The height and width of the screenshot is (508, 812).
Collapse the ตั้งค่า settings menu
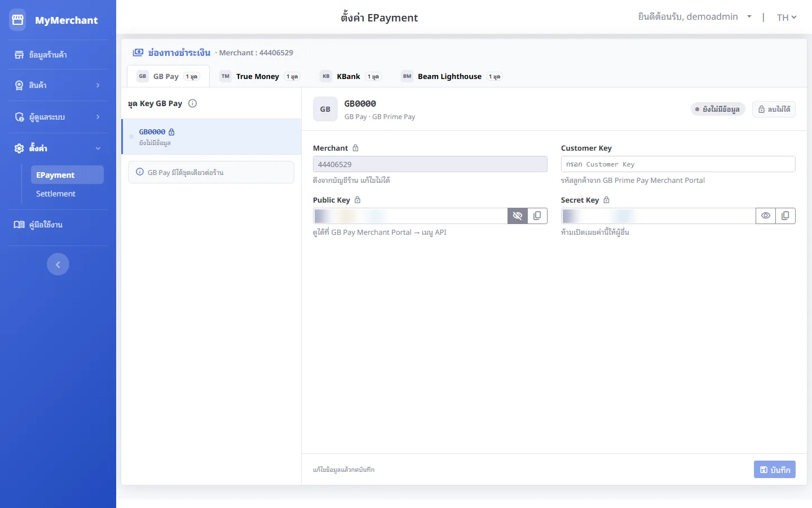pyautogui.click(x=58, y=148)
